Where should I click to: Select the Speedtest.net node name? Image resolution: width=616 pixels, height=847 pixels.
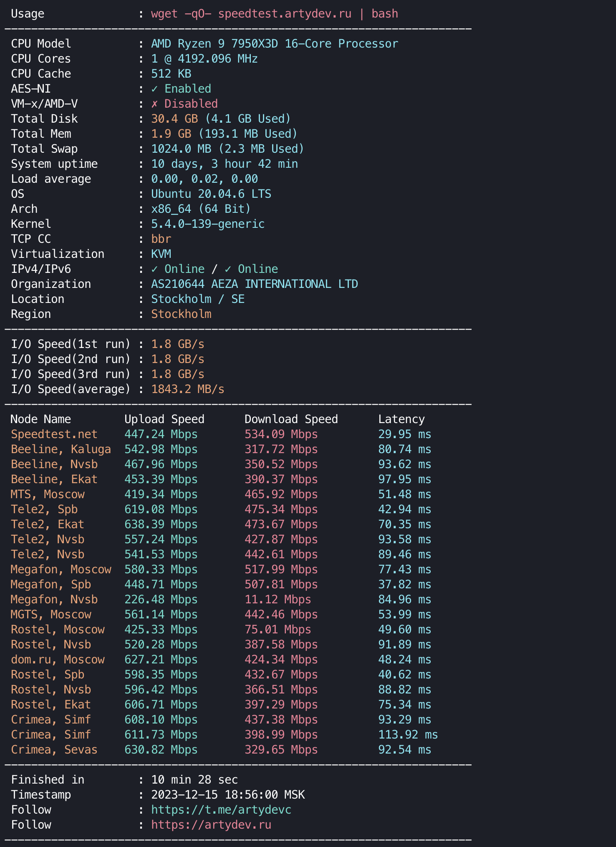tap(54, 434)
